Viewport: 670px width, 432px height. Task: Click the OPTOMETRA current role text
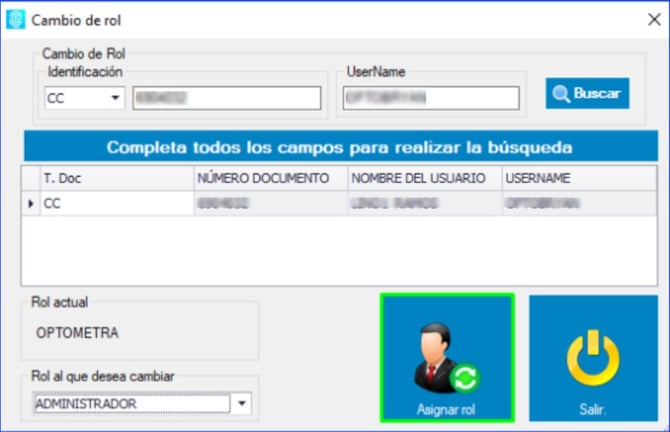point(77,333)
